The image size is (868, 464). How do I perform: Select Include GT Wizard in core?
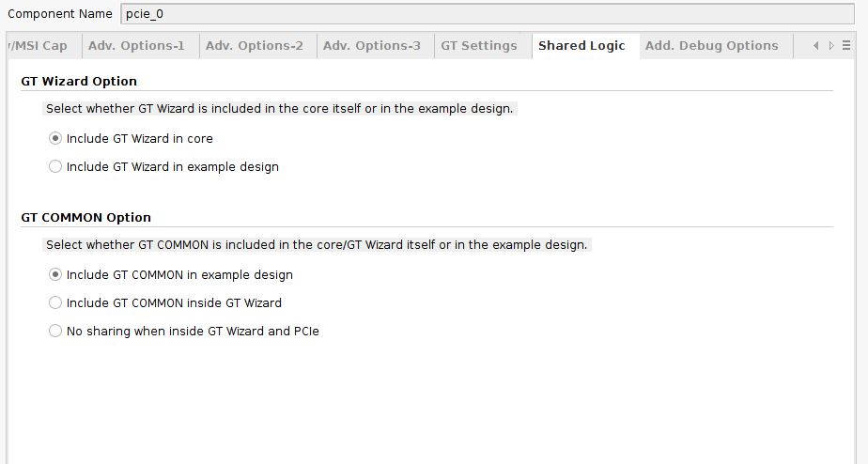pyautogui.click(x=55, y=139)
